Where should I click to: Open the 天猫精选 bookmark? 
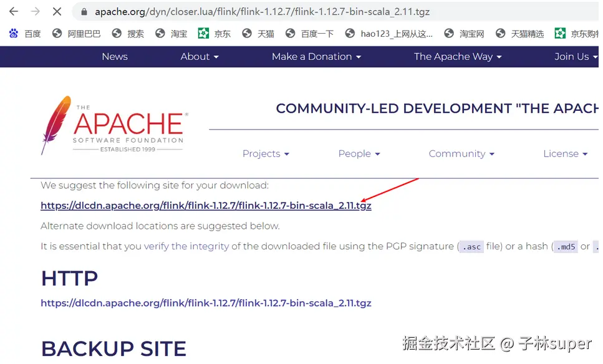(x=519, y=34)
